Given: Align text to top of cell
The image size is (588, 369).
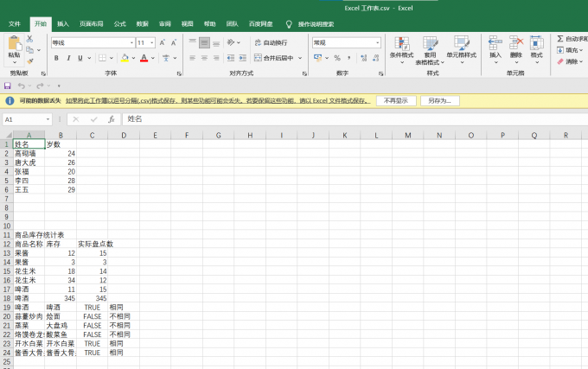Looking at the screenshot, I should click(192, 42).
